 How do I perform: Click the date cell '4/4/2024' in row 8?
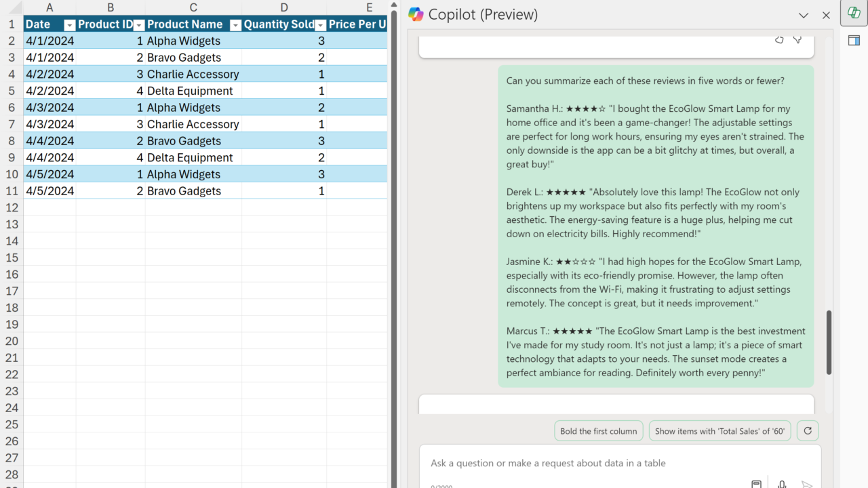[x=50, y=141]
